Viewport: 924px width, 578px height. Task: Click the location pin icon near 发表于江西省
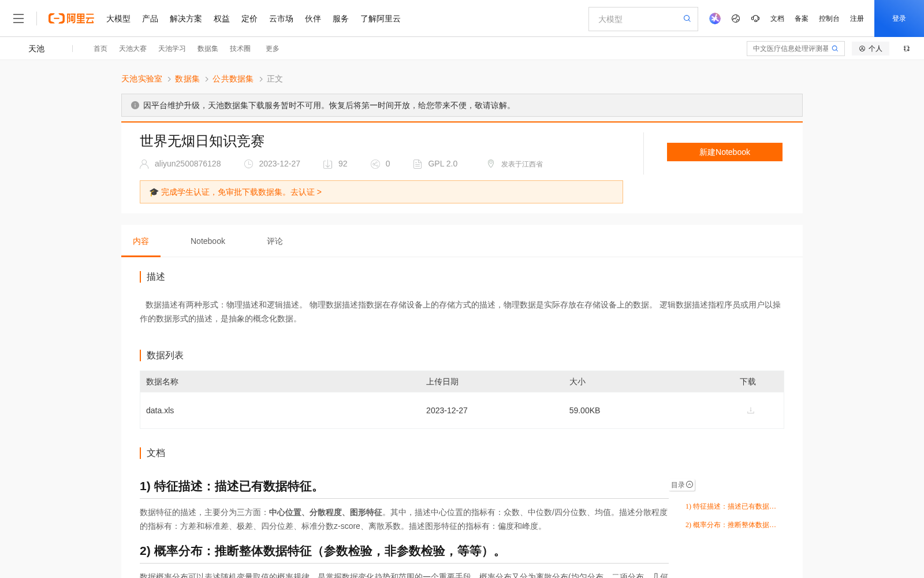tap(491, 164)
